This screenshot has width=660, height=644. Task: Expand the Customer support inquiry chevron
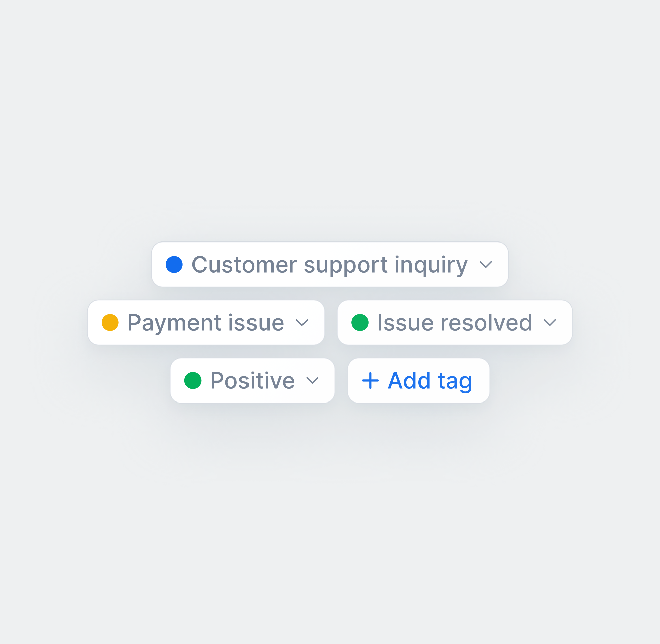tap(486, 265)
